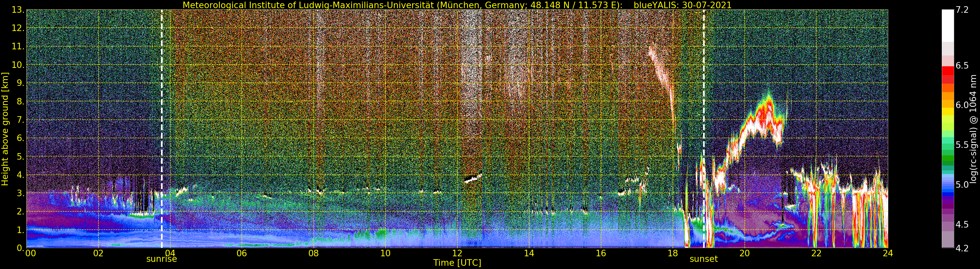Click the '13.' height axis tick label
980x269 pixels.
tap(18, 10)
